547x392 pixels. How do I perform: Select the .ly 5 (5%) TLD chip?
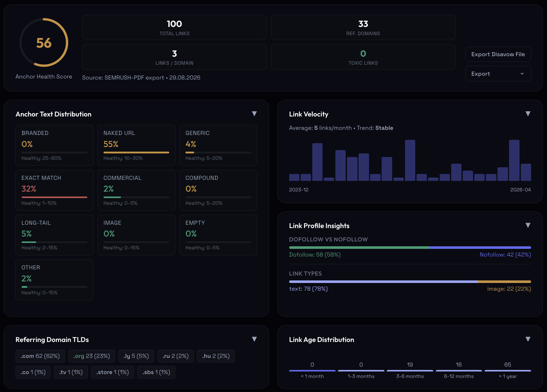coord(136,356)
